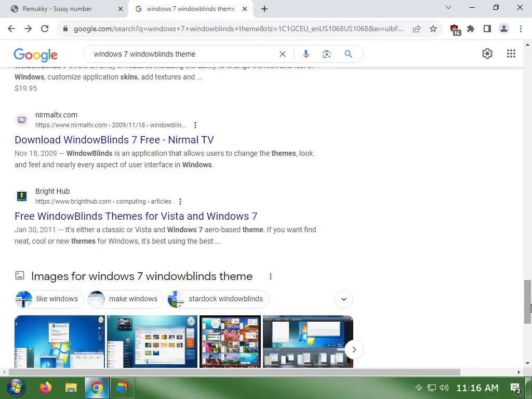Open the first image thumbnail result
This screenshot has width=532, height=399.
click(60, 341)
